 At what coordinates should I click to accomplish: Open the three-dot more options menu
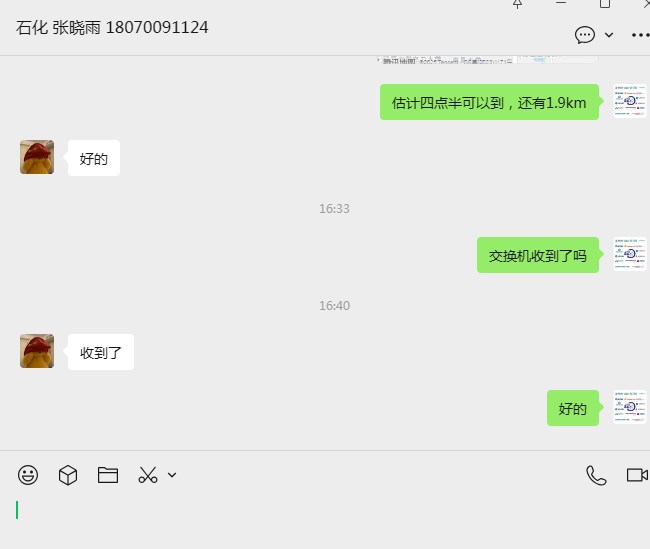click(x=640, y=35)
